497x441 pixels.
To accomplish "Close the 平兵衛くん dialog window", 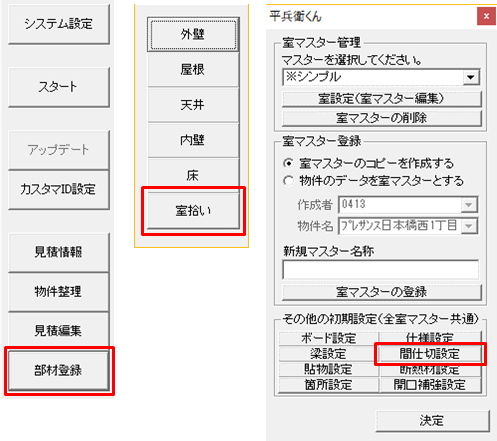I will click(x=486, y=16).
